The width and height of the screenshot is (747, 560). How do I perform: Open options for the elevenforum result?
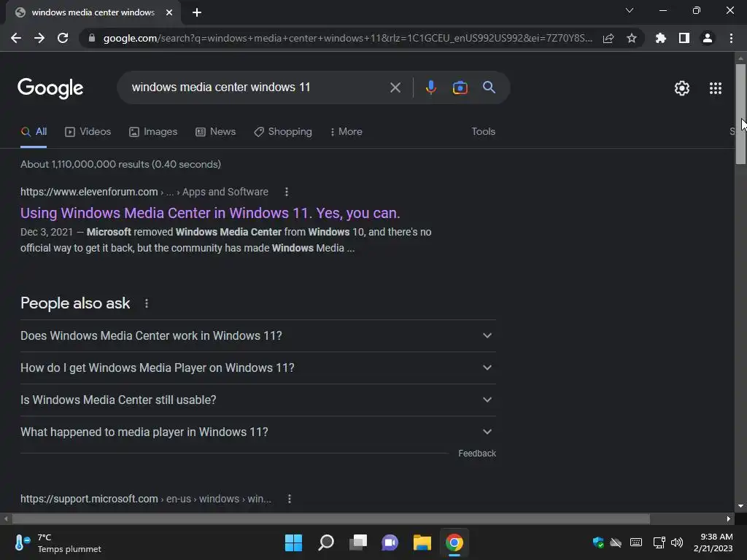(x=286, y=192)
